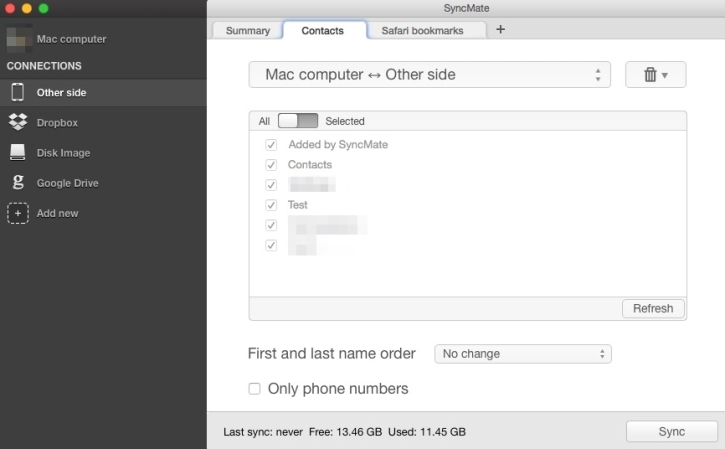Select the Google Drive connection label
This screenshot has height=449, width=725.
click(68, 183)
